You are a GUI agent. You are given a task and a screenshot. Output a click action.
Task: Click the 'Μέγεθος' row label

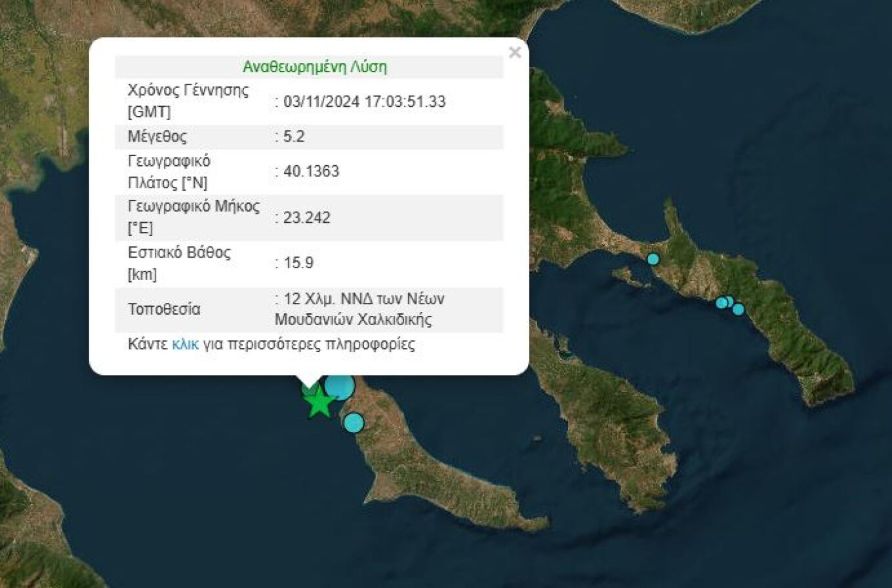point(157,136)
